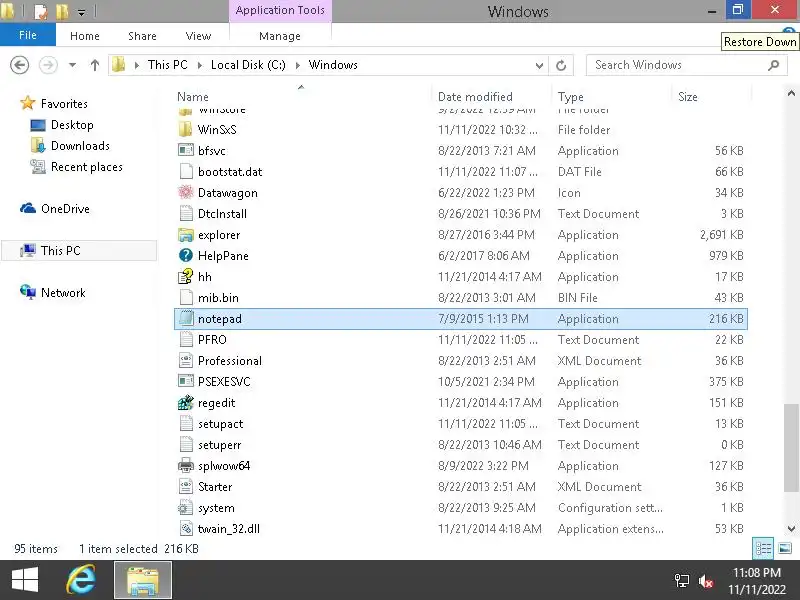Open the network tray icon
Screen dimensions: 800x600
pyautogui.click(x=682, y=581)
